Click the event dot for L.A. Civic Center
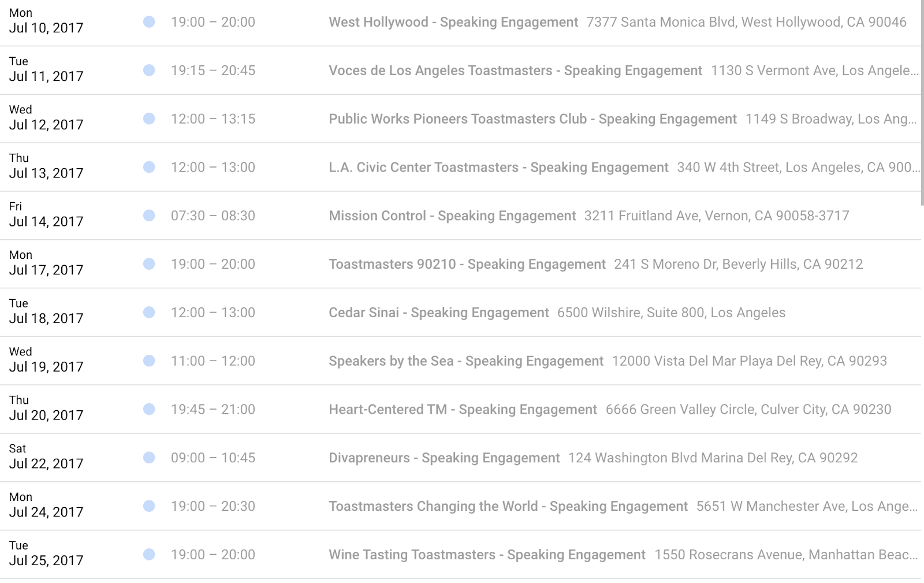Screen dimensions: 924x583 pos(149,167)
